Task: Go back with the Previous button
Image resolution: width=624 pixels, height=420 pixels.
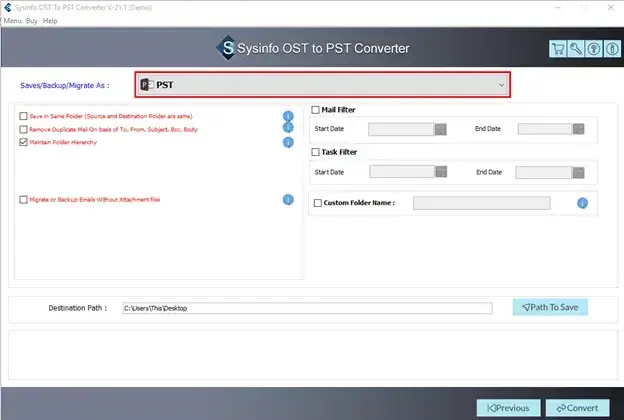Action: click(509, 408)
